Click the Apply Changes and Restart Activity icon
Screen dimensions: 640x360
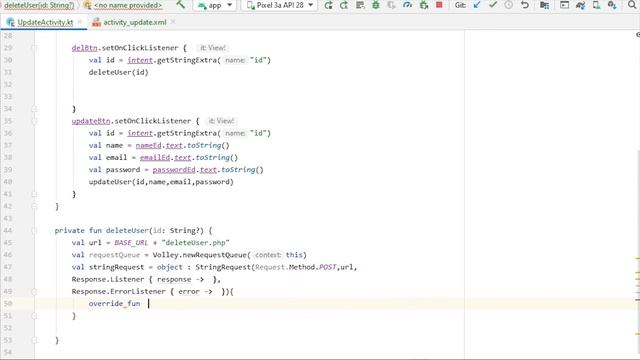[x=344, y=5]
